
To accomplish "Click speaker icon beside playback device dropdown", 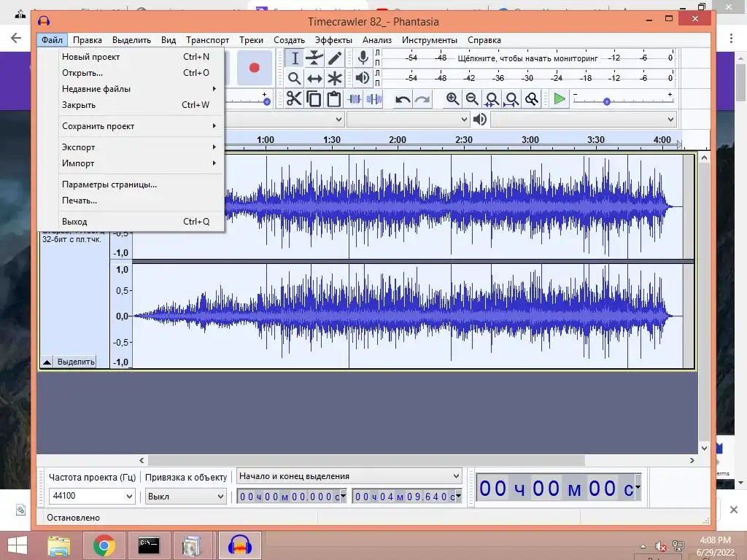I will pos(480,119).
